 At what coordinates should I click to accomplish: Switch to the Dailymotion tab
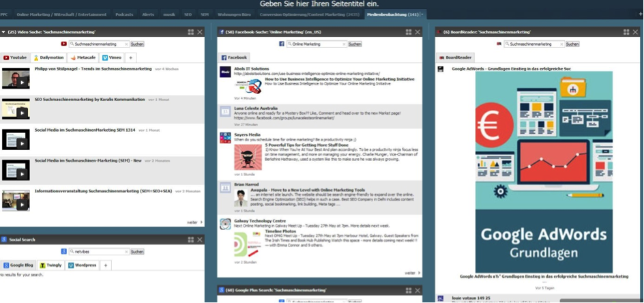point(49,58)
